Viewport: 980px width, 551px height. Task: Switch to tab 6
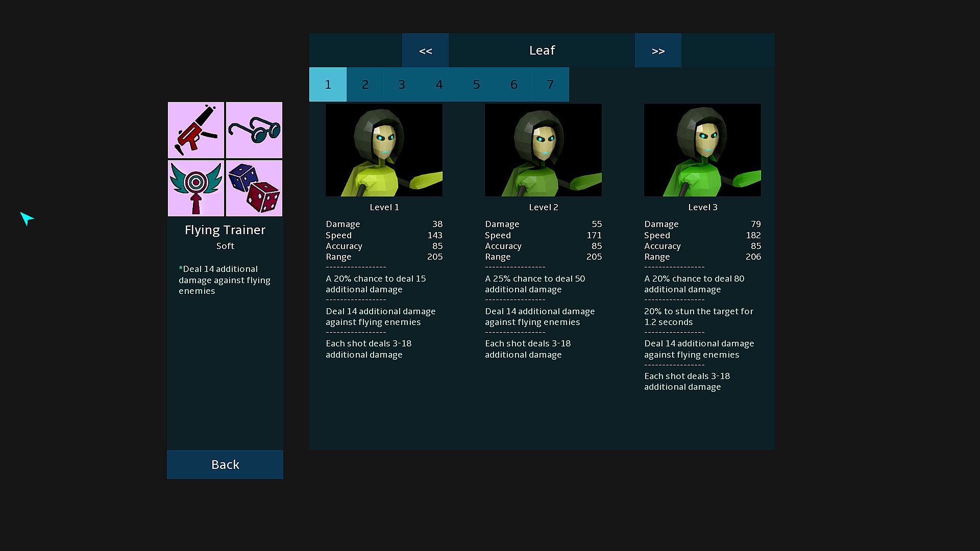pyautogui.click(x=513, y=85)
